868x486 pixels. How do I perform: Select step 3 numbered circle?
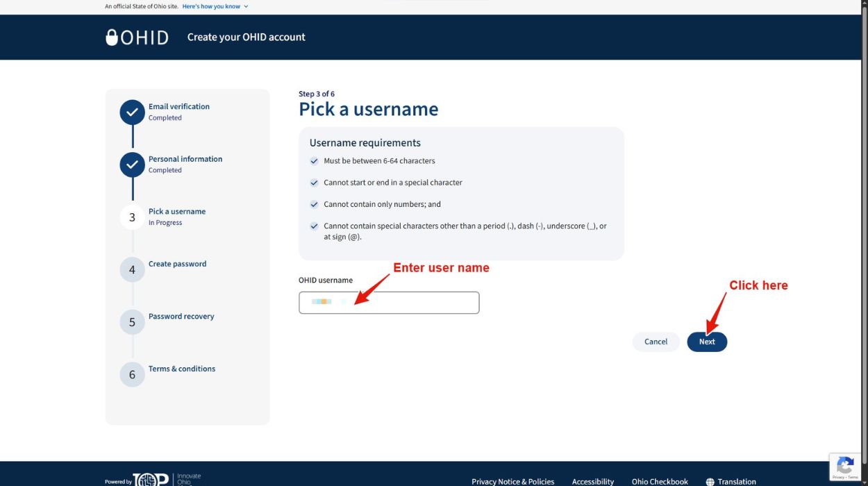click(132, 217)
